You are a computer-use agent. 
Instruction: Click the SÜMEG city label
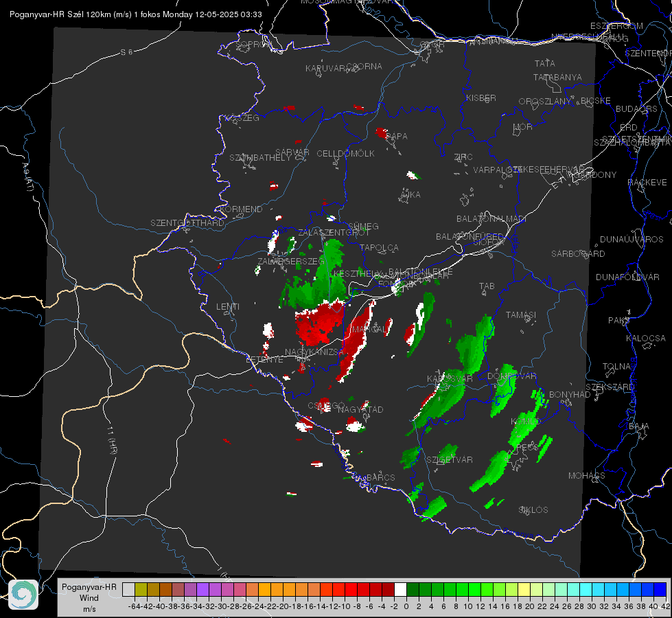click(363, 226)
